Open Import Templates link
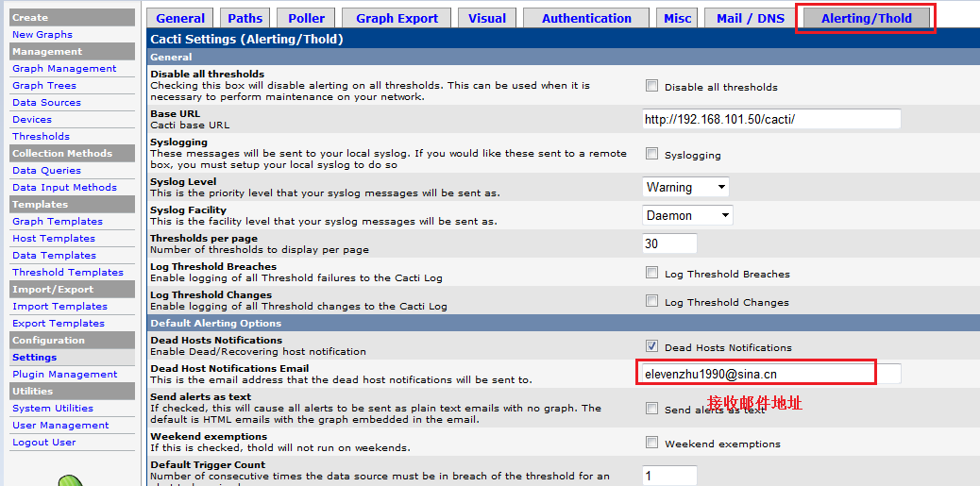Viewport: 980px width, 486px height. coord(60,306)
